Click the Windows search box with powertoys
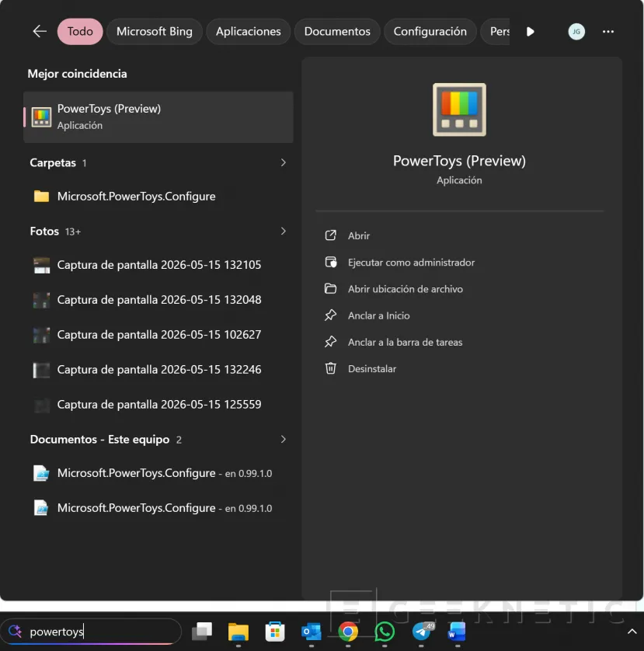Screen dimensions: 644x651 click(x=91, y=632)
